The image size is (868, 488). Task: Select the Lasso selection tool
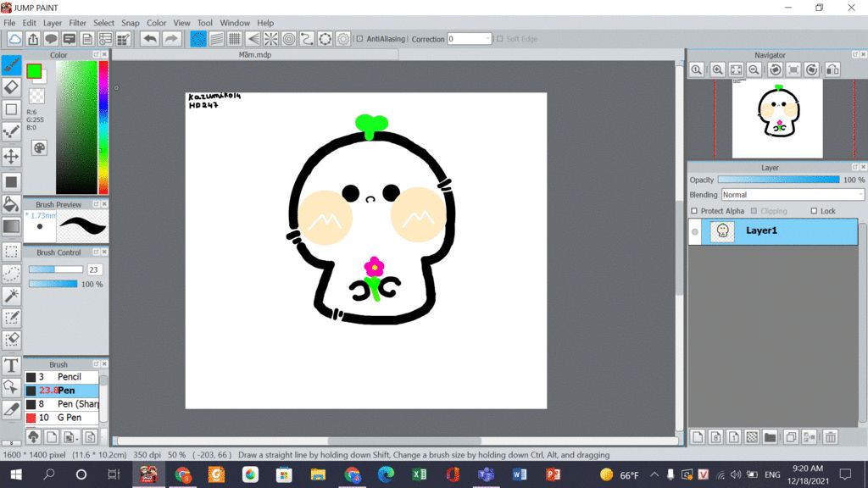(11, 274)
